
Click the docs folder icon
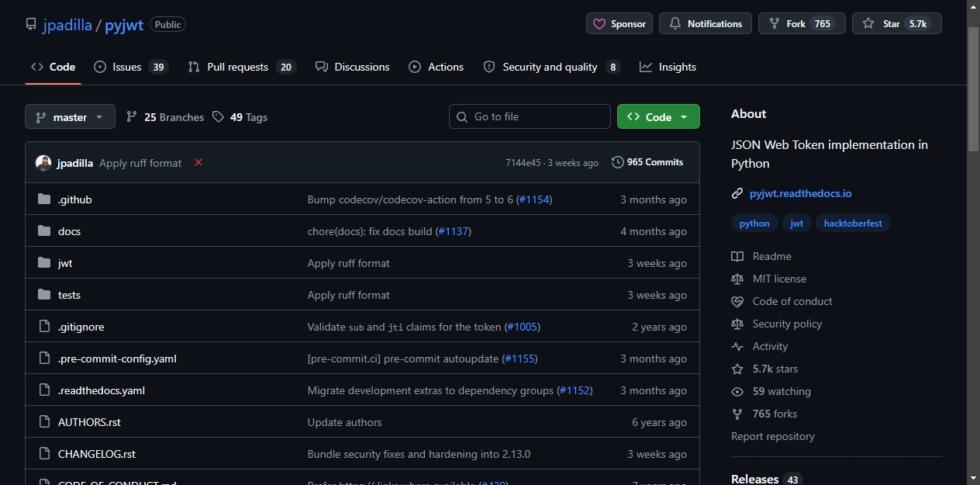[44, 231]
